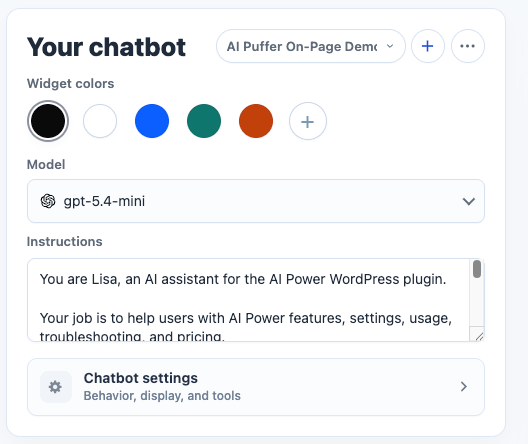Screen dimensions: 528x444
Task: Pick the orange widget color swatch
Action: pyautogui.click(x=256, y=121)
